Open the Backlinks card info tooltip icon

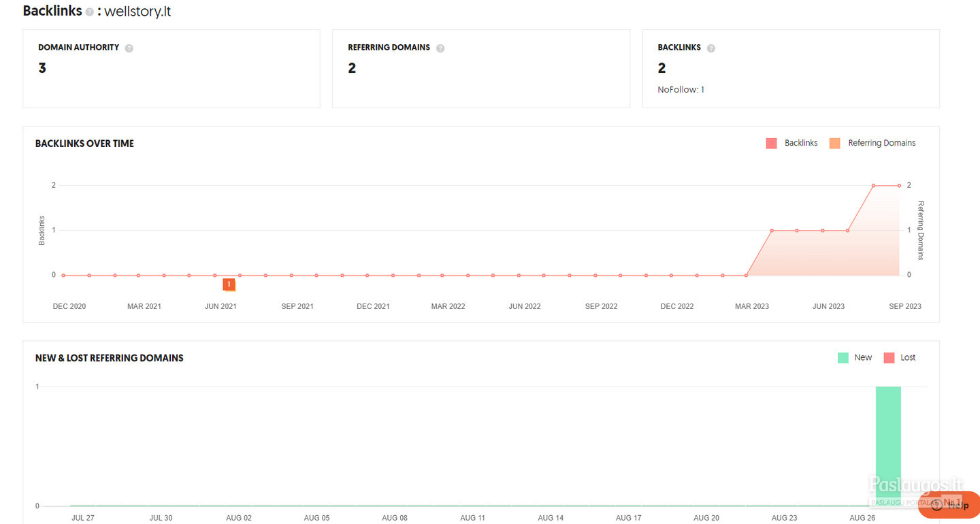pos(711,48)
